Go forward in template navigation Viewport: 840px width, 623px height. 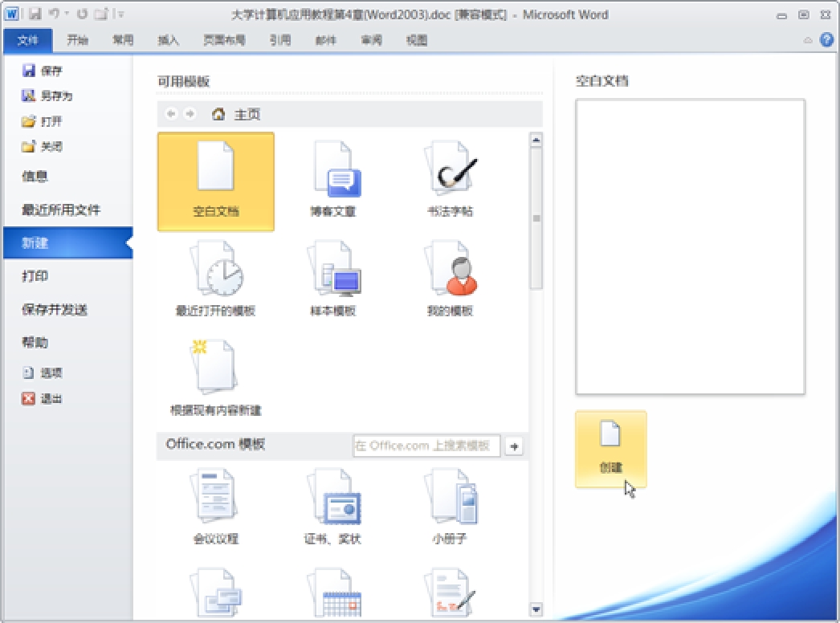coord(190,113)
